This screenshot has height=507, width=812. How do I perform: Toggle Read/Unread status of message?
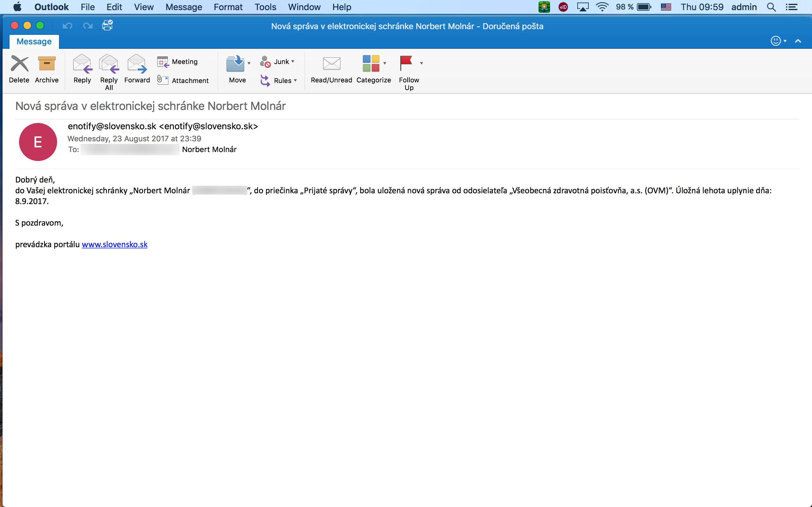331,64
